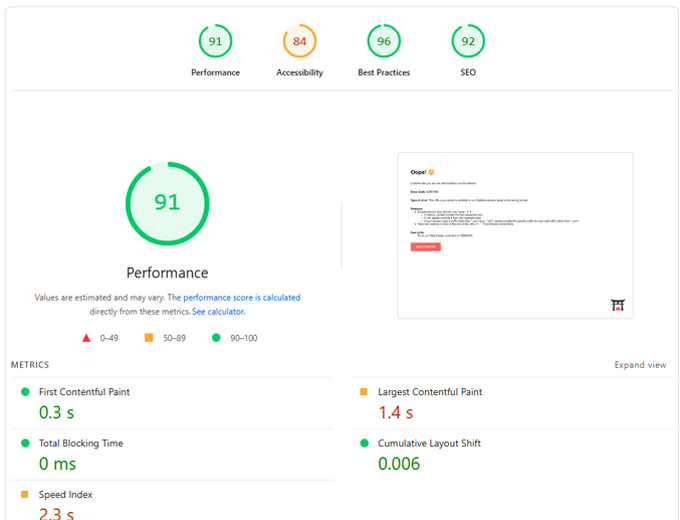Click the orange square beside Largest Contentful Paint
This screenshot has height=520, width=680.
[x=364, y=392]
